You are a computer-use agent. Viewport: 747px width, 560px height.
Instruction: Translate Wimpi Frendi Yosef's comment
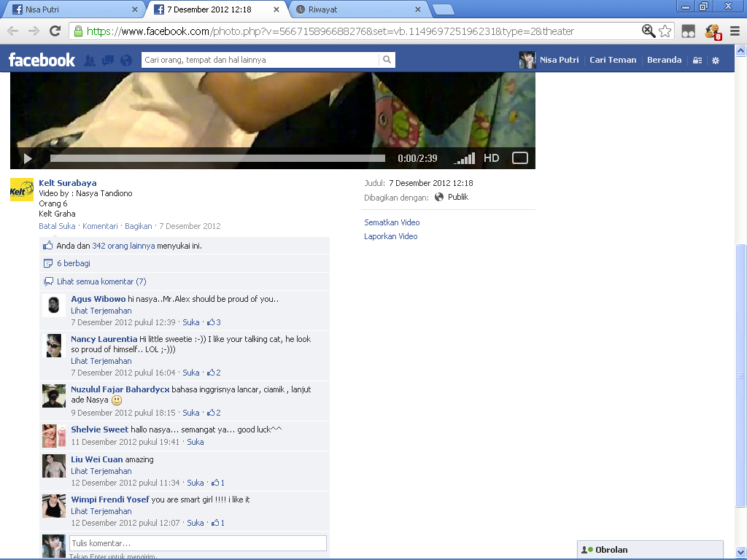tap(101, 511)
